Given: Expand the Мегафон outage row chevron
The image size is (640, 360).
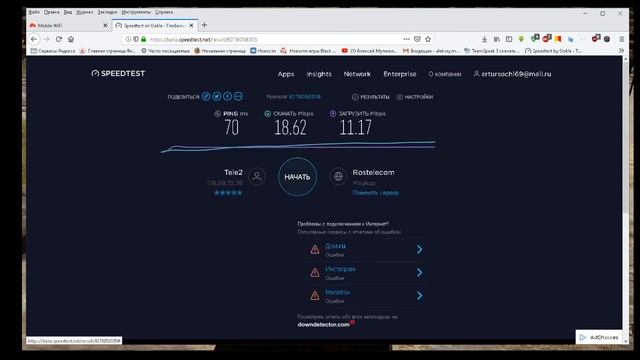Looking at the screenshot, I should [x=419, y=296].
